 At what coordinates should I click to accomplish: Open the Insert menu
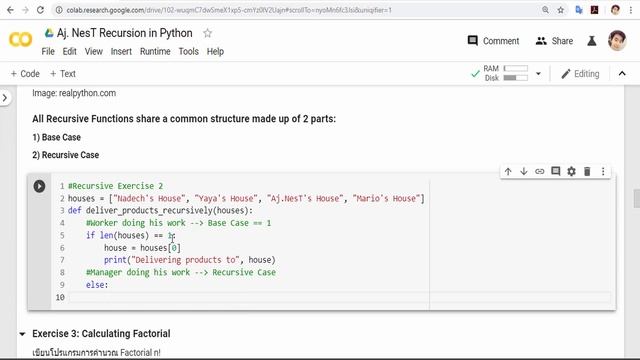(x=121, y=51)
